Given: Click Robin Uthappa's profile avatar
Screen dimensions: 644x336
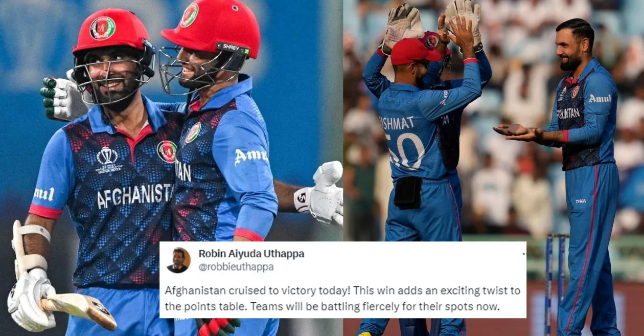Looking at the screenshot, I should coord(178,260).
